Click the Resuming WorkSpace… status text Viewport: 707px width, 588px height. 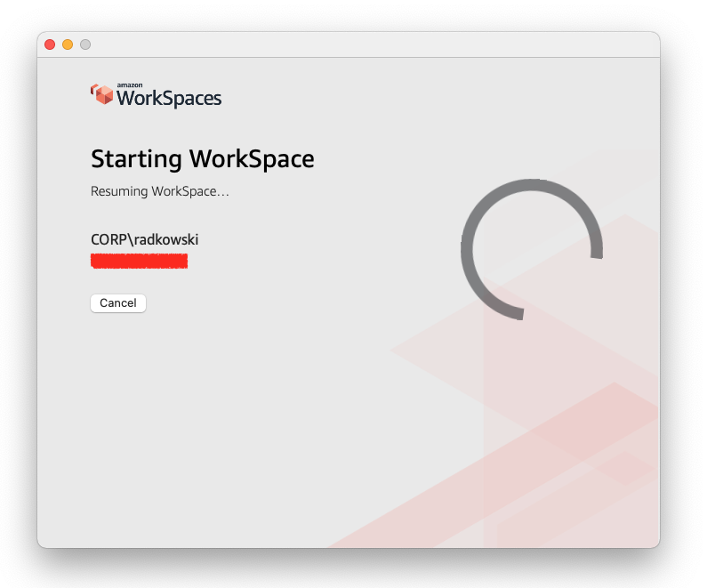[x=159, y=191]
